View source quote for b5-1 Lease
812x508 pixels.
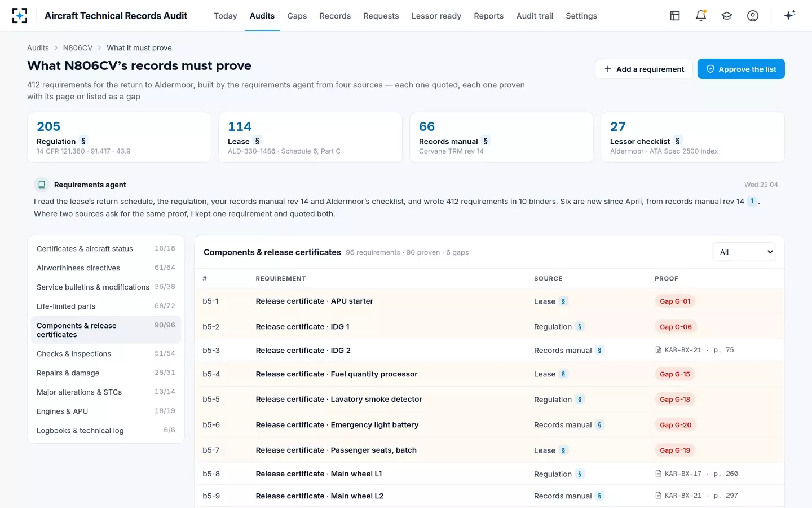(563, 301)
